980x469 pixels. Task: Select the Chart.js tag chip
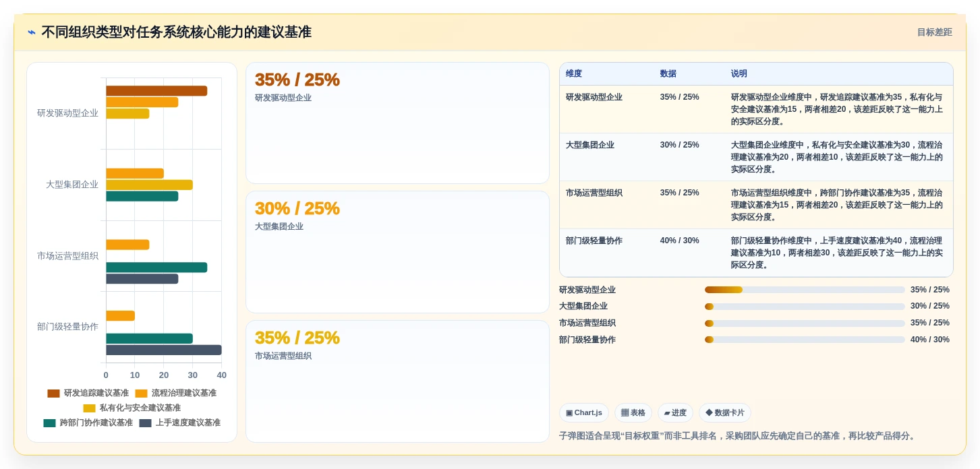point(584,412)
